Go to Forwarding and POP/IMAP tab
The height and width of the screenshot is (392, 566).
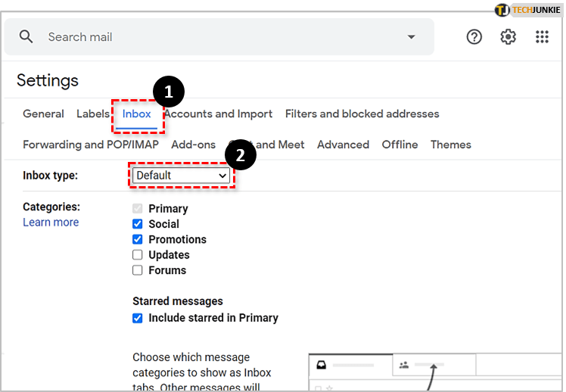[x=91, y=145]
